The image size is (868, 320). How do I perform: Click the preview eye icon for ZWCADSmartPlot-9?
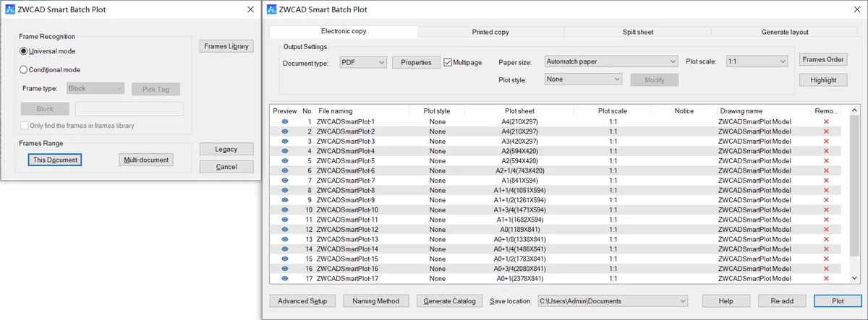coord(285,199)
